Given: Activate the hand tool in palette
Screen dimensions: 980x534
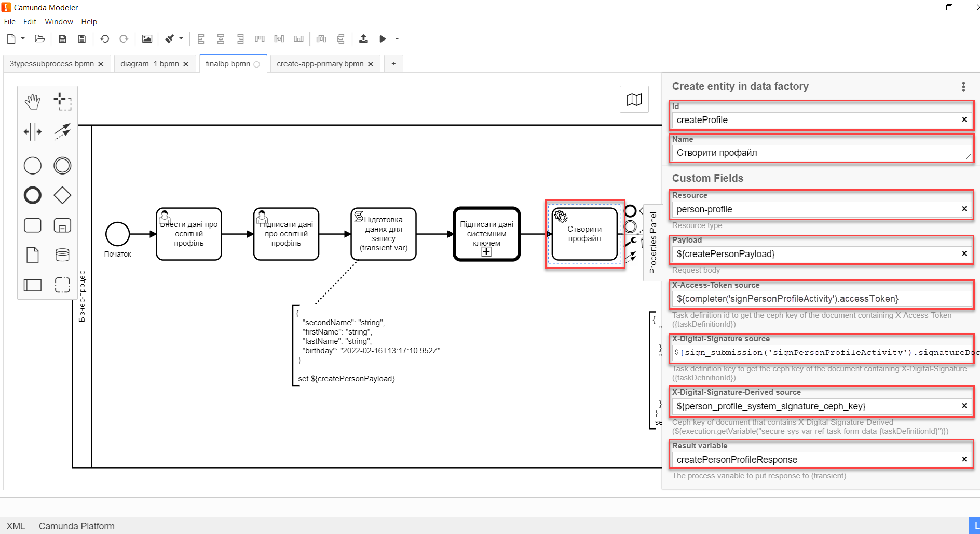Looking at the screenshot, I should pos(33,102).
